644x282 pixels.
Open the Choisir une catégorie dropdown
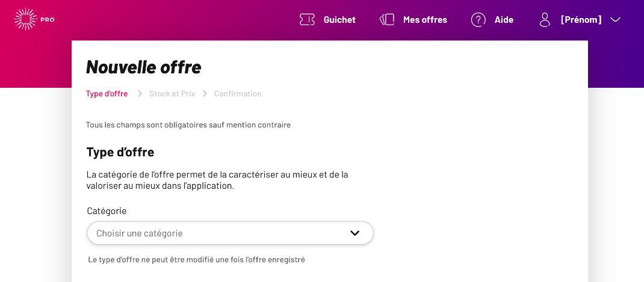click(x=230, y=233)
